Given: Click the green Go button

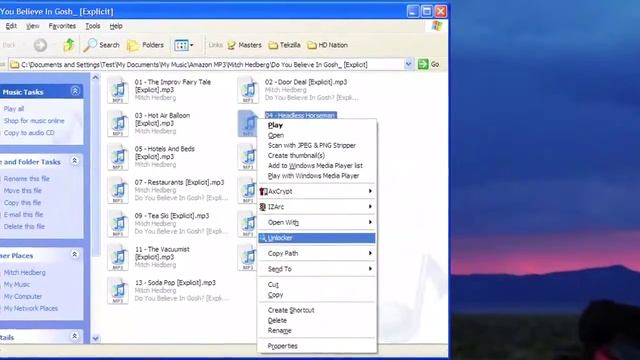Looking at the screenshot, I should [429, 64].
